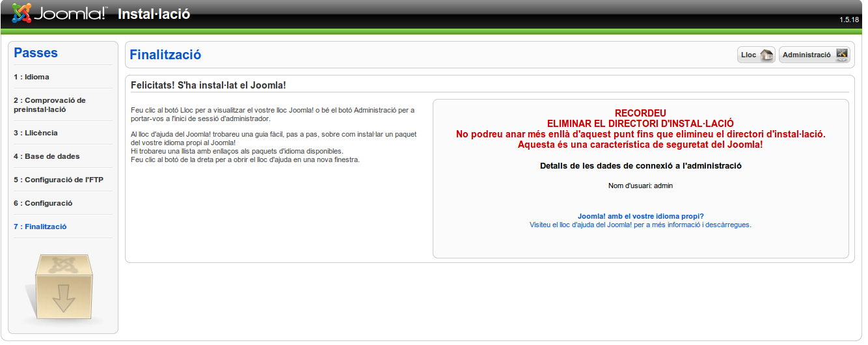
Task: Select step 5 : Configuració de l'FTP
Action: 59,180
